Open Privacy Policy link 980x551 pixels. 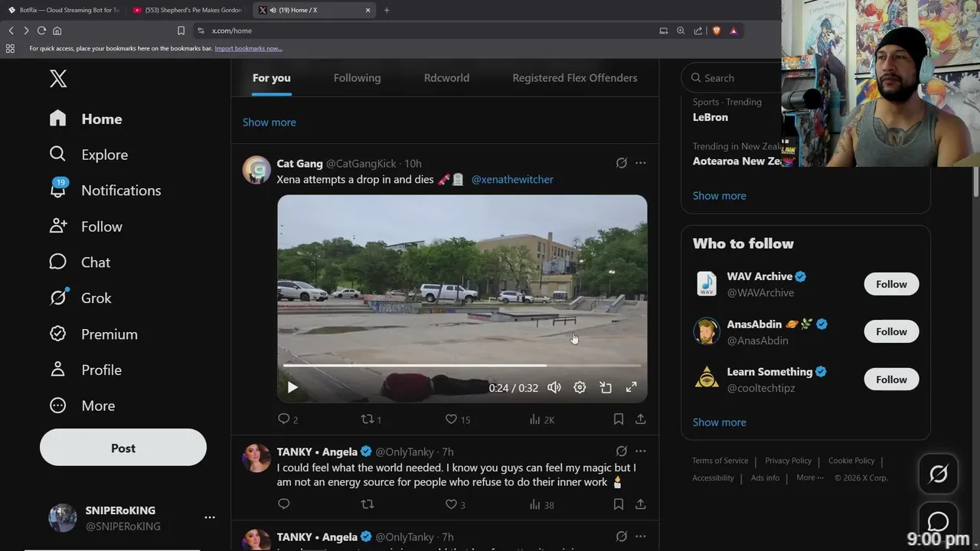coord(788,461)
